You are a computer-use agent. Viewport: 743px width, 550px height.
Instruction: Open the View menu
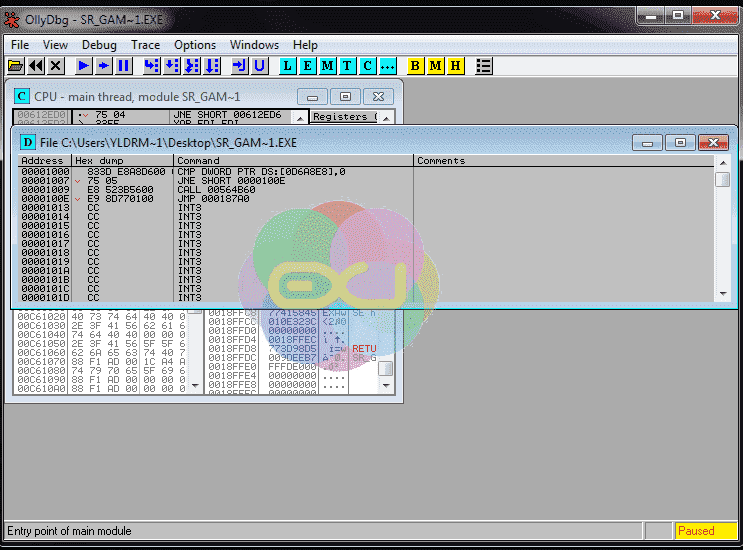55,45
